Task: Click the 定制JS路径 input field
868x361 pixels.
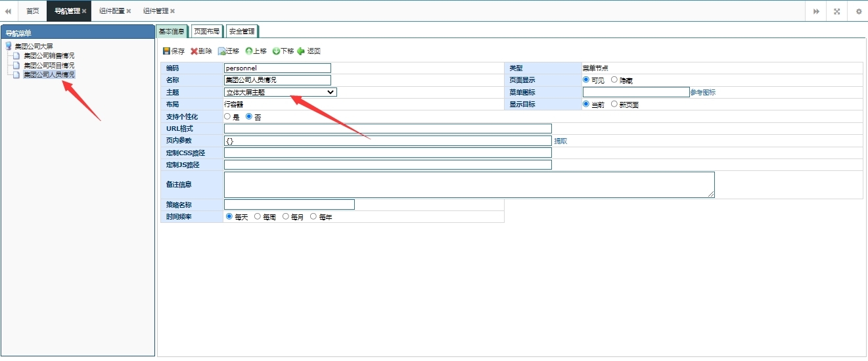Action: point(388,164)
